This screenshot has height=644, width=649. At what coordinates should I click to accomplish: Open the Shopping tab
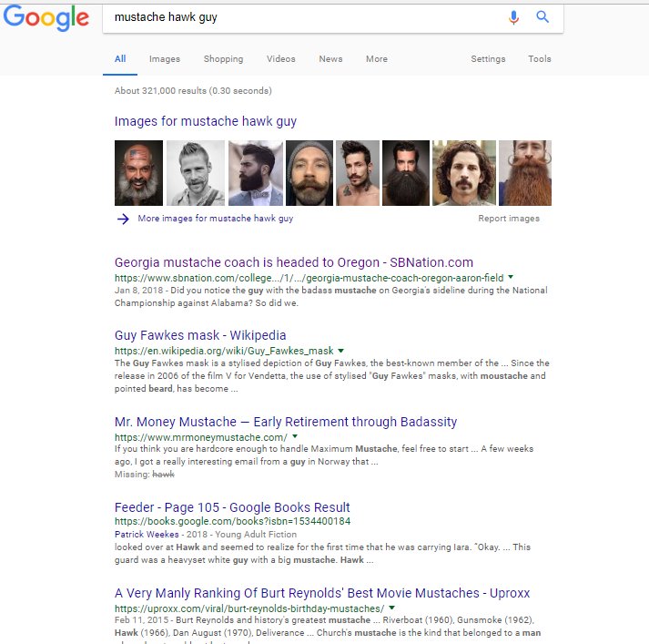(x=224, y=59)
